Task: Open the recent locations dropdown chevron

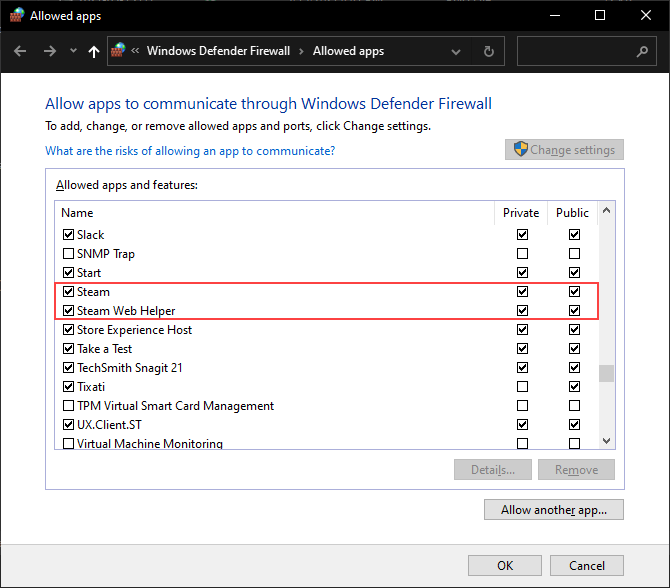Action: 73,51
